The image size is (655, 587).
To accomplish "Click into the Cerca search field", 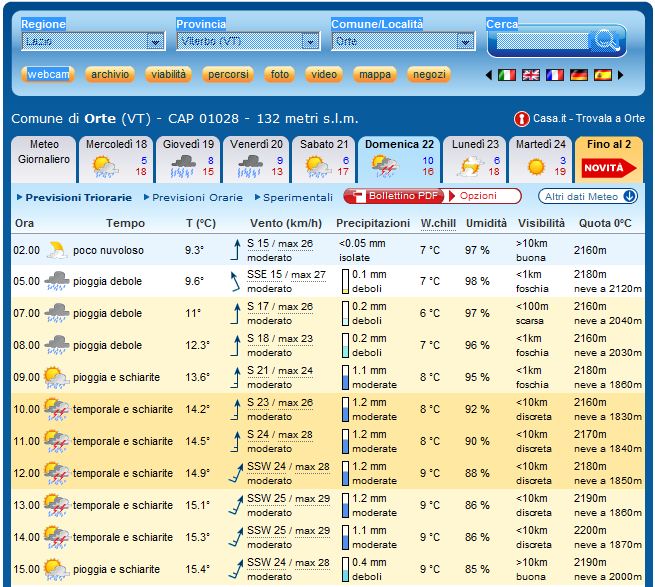I will pos(542,41).
